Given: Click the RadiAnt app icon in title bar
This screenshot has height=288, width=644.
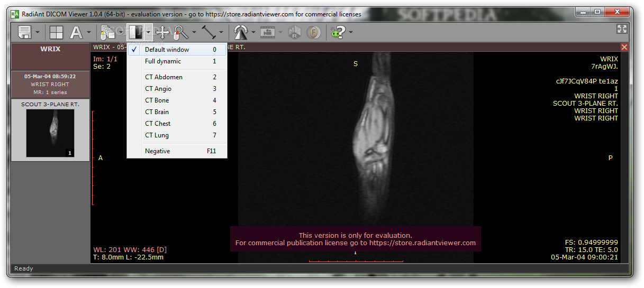Looking at the screenshot, I should coord(15,14).
